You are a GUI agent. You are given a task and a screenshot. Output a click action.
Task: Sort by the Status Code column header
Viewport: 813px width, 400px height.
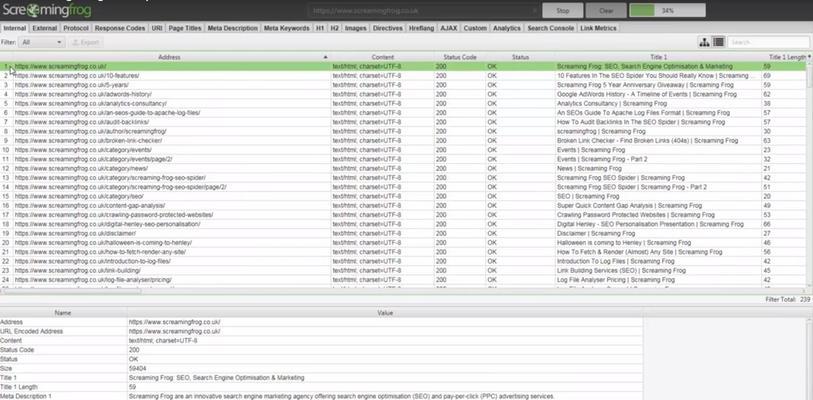point(460,57)
